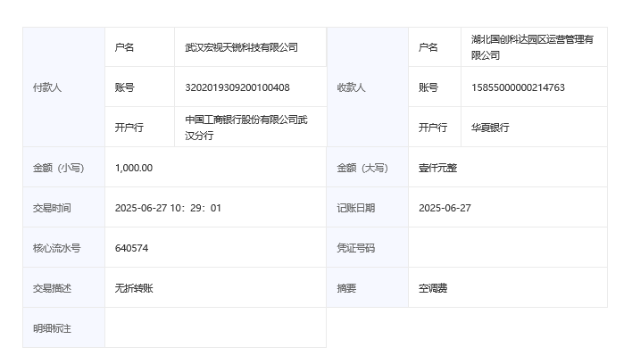Click the empty 明细标注 value cell
The image size is (632, 364).
(214, 328)
